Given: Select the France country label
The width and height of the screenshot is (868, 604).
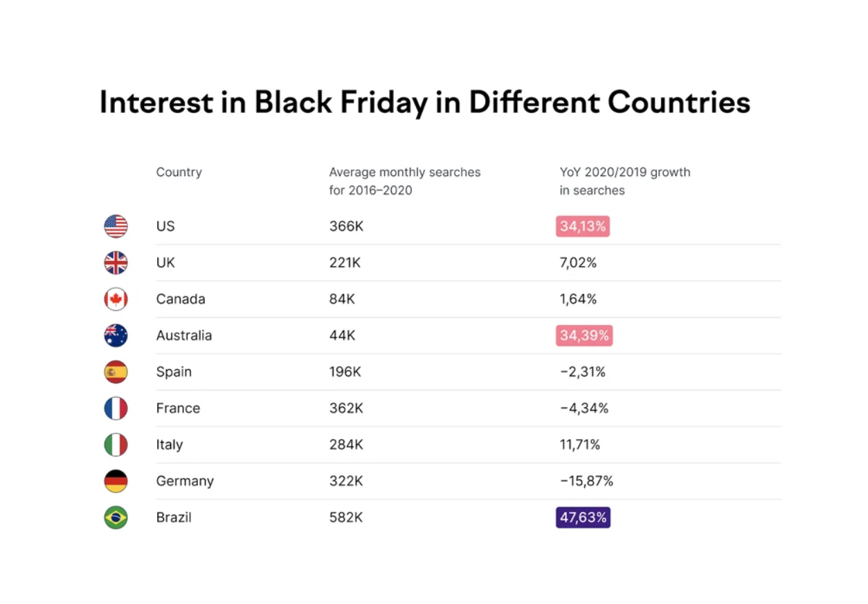Looking at the screenshot, I should [x=178, y=409].
